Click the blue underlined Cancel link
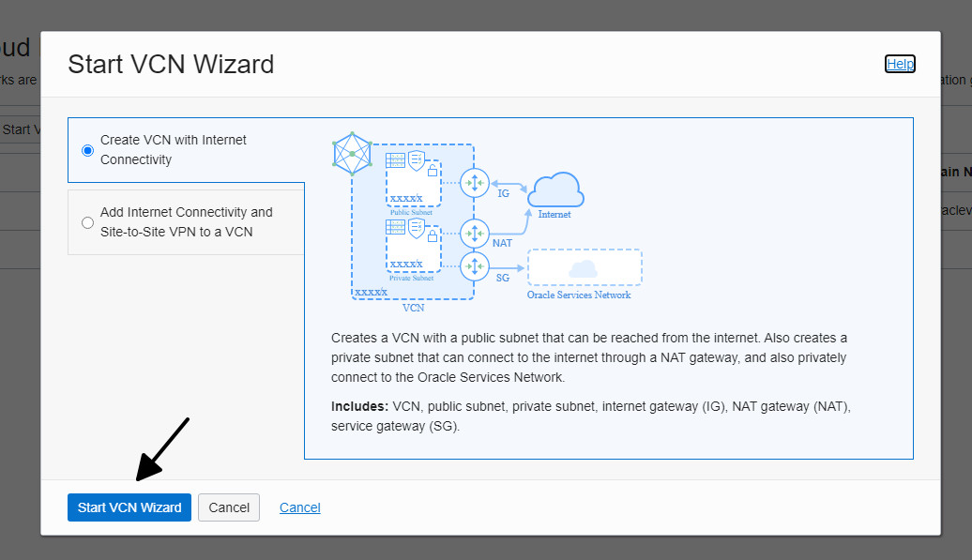972x560 pixels. [x=300, y=507]
